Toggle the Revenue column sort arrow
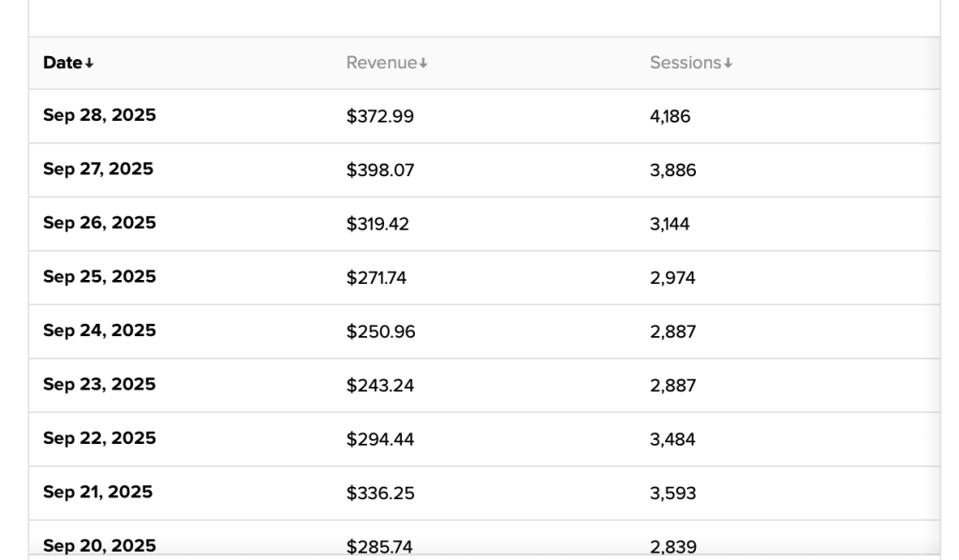 (x=423, y=64)
